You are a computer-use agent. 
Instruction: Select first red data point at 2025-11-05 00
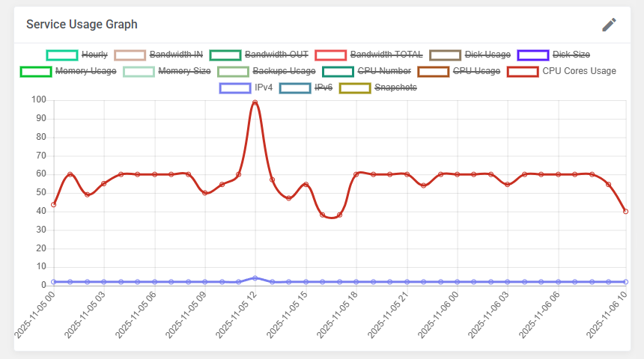pos(54,204)
